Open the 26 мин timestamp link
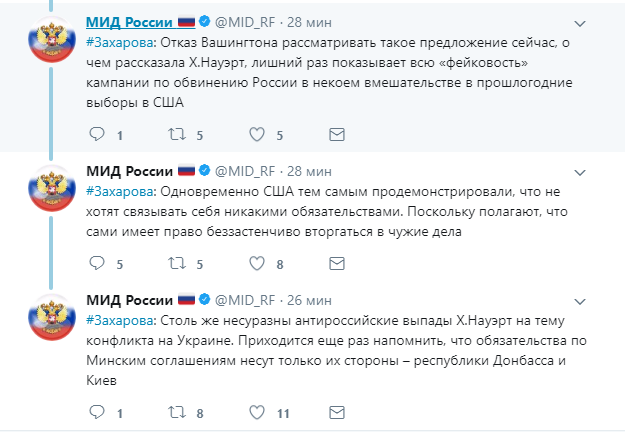Screen dimensions: 625x432 tap(313, 299)
